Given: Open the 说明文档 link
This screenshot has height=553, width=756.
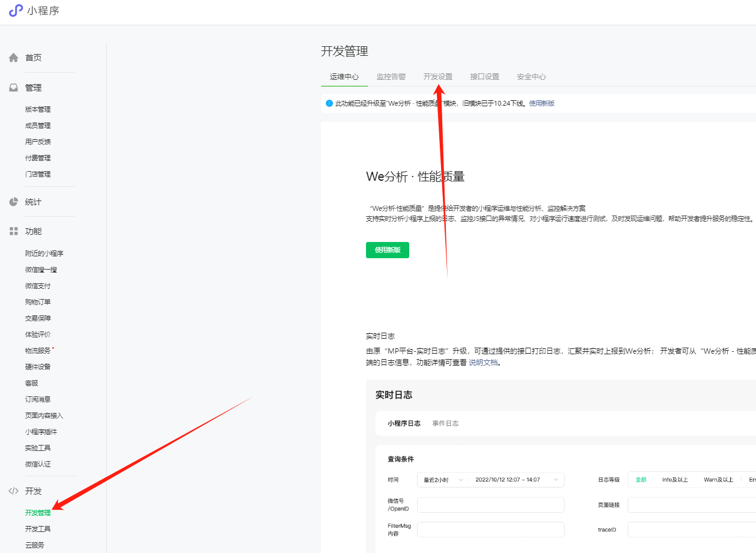Looking at the screenshot, I should pyautogui.click(x=483, y=363).
